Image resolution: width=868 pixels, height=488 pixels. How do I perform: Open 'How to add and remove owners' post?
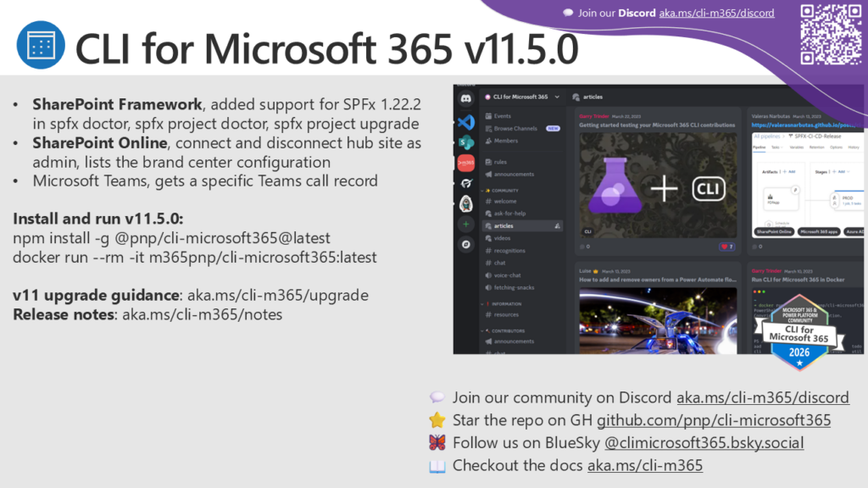tap(658, 280)
